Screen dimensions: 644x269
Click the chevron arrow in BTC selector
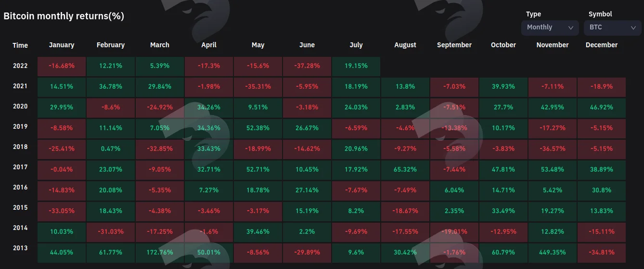tap(633, 28)
